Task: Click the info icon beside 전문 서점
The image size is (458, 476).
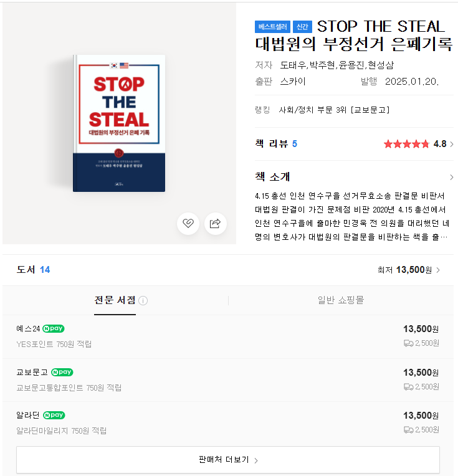Action: point(143,300)
